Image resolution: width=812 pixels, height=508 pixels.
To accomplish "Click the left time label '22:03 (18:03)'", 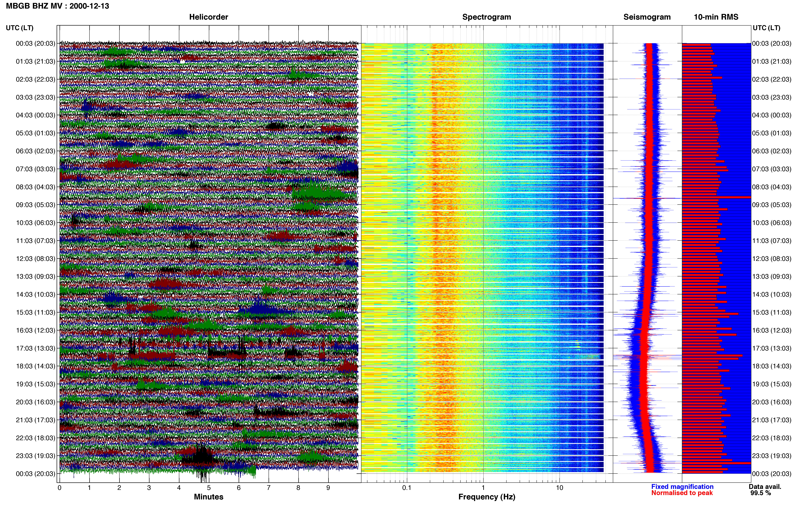I will 36,438.
